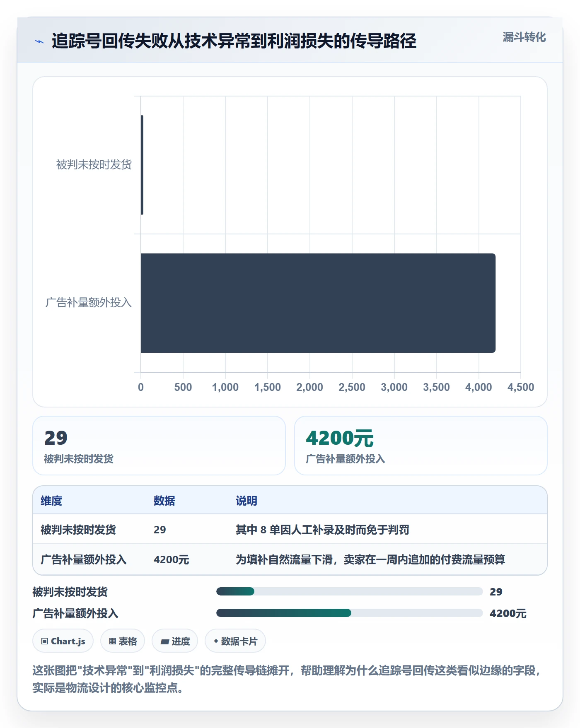Click the lightning icon beside the title

[39, 41]
